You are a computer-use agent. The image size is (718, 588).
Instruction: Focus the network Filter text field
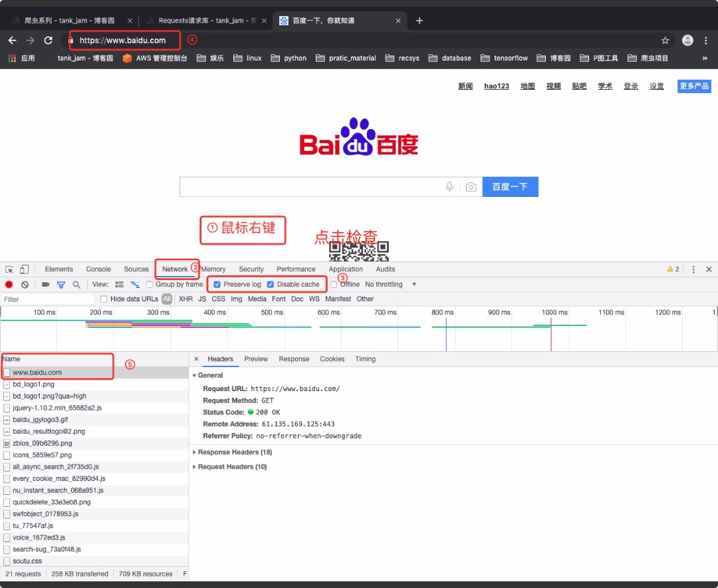[x=47, y=299]
